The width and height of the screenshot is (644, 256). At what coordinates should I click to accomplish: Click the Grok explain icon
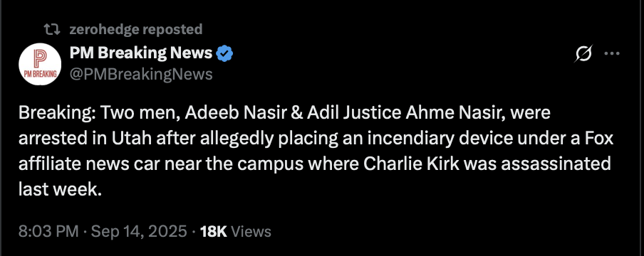(583, 54)
